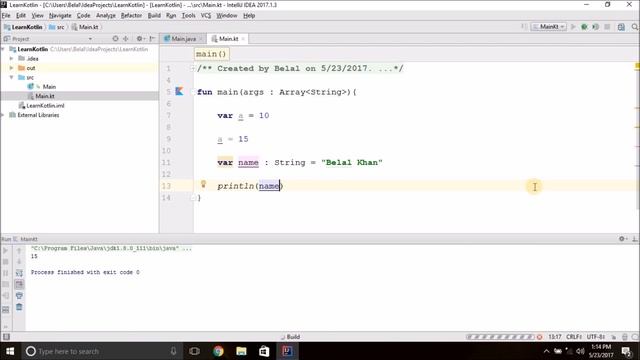640x360 pixels.
Task: Open the File menu
Action: 6,16
